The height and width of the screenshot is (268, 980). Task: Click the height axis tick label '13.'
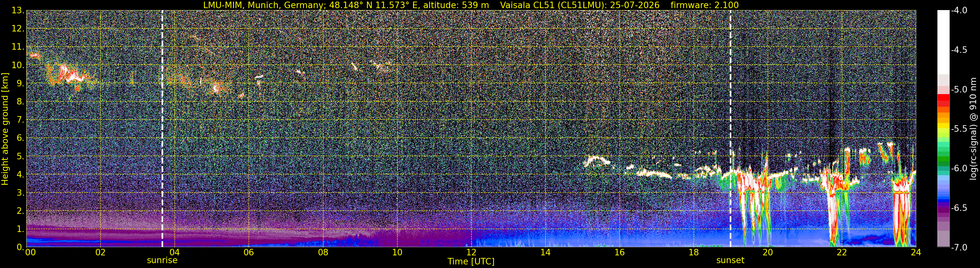(18, 11)
